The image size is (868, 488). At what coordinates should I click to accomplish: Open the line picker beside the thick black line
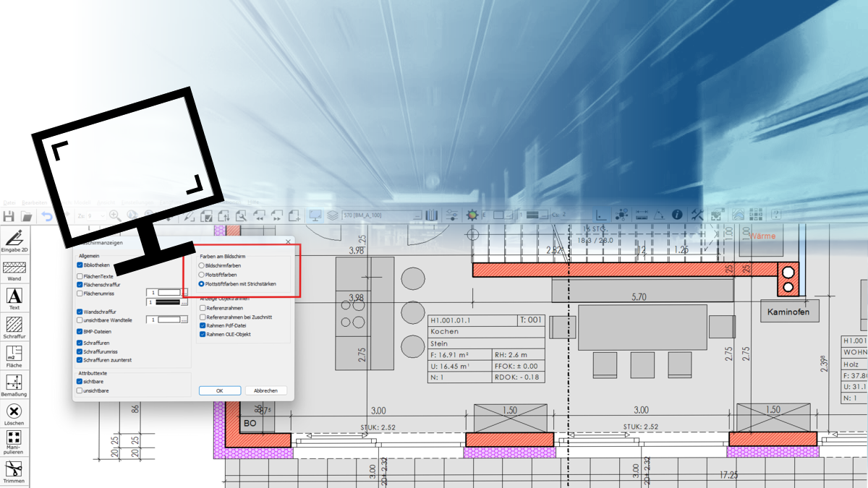click(x=184, y=301)
